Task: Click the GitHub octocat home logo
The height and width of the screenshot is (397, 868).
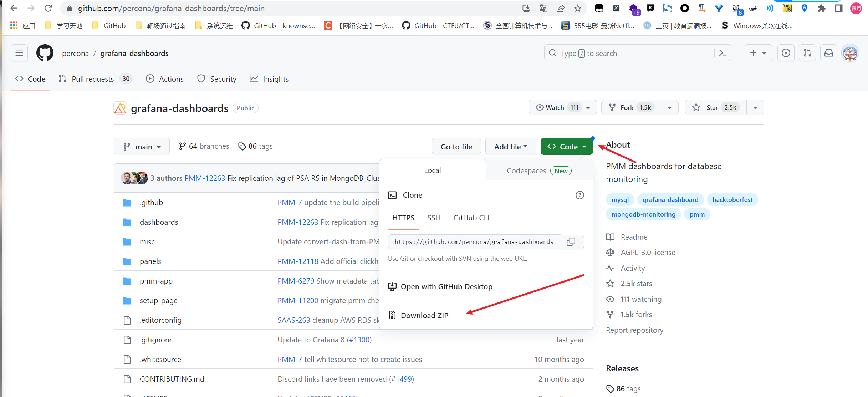Action: 45,53
